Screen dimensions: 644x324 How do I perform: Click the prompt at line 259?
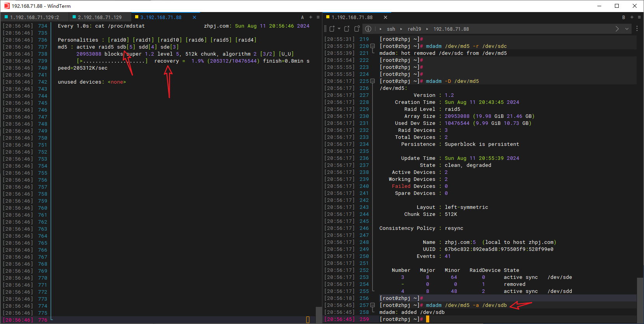(x=401, y=319)
